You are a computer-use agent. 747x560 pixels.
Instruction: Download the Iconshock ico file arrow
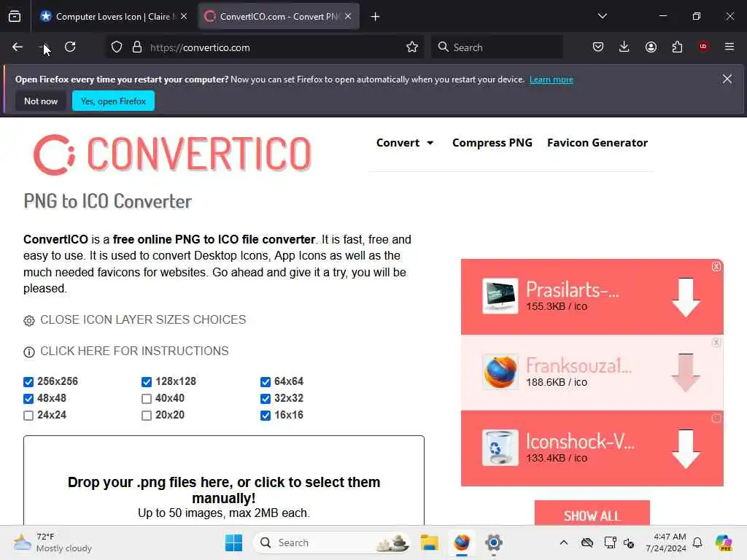686,449
